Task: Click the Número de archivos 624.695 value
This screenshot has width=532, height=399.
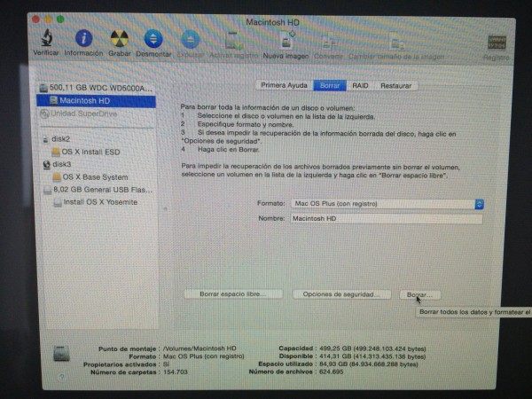Action: coord(331,372)
